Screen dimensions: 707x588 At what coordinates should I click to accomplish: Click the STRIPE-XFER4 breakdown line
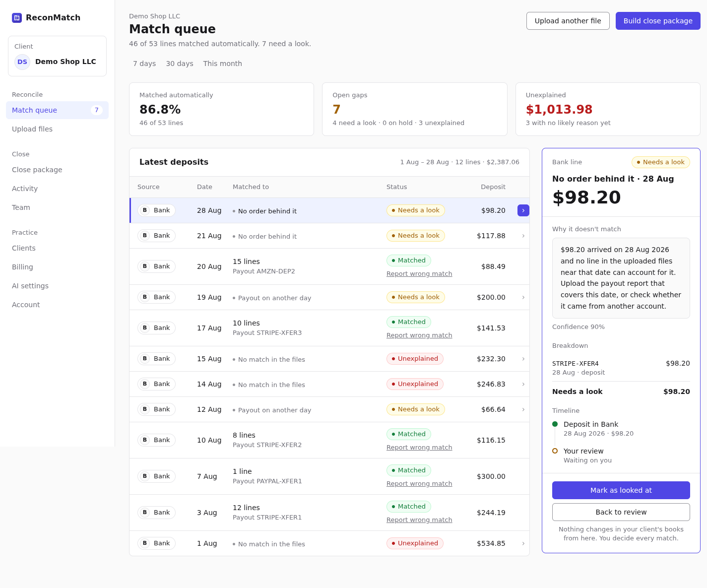621,368
